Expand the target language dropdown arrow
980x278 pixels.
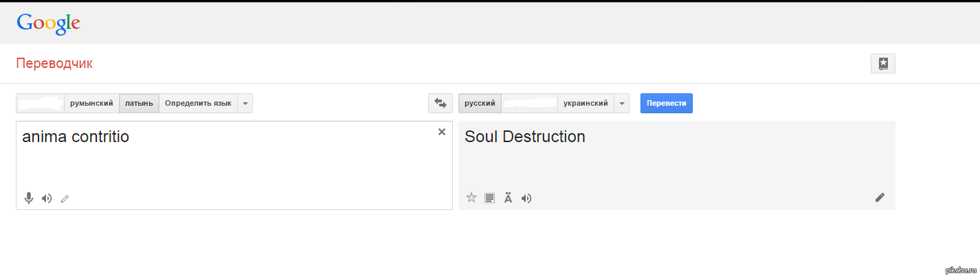(x=621, y=103)
